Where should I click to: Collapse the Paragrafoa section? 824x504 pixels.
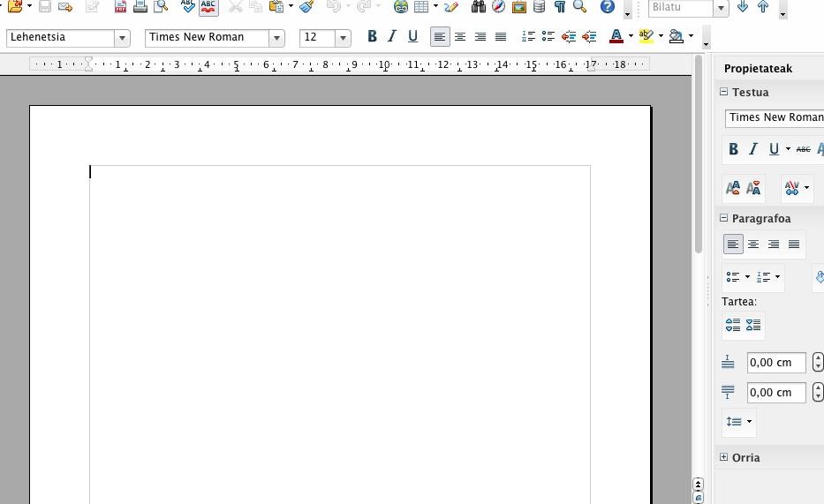click(x=723, y=218)
